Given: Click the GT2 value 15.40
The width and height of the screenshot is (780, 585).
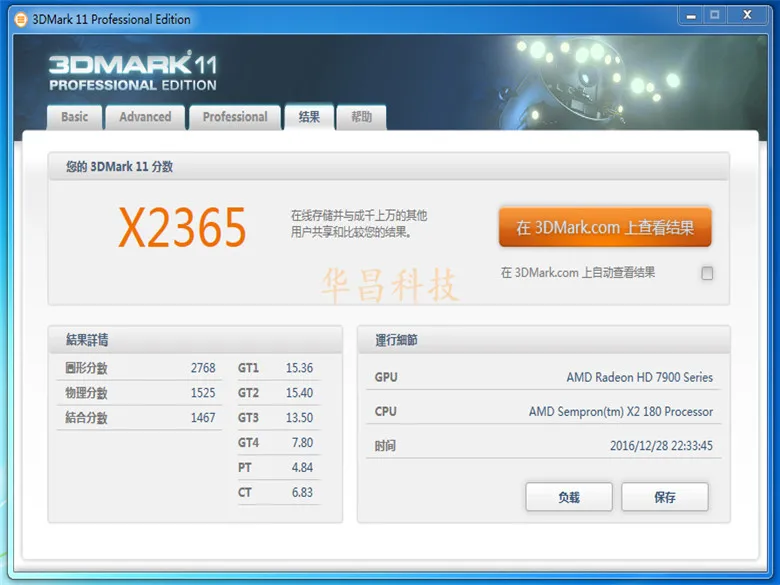Looking at the screenshot, I should click(x=299, y=393).
